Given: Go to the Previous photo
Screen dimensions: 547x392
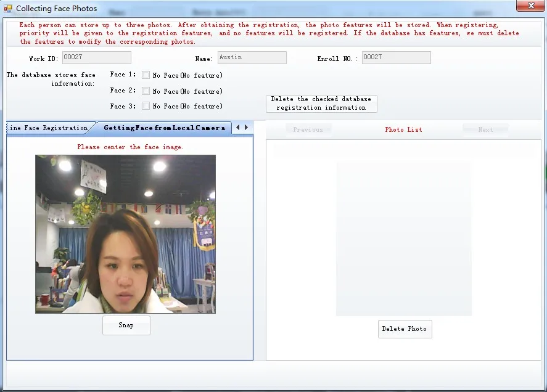Looking at the screenshot, I should pyautogui.click(x=308, y=129).
